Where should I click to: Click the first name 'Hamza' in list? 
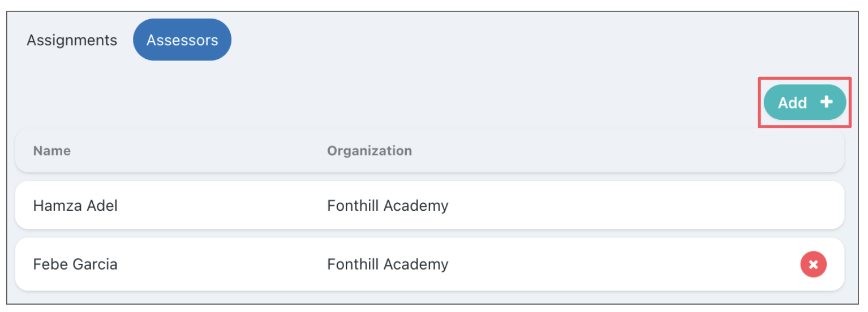click(53, 205)
